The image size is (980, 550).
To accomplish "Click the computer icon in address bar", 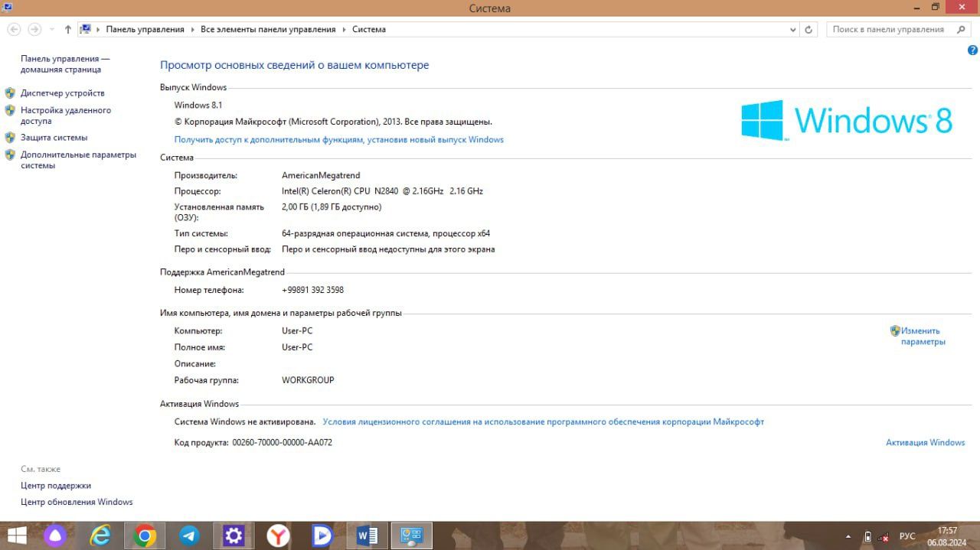I will coord(86,29).
